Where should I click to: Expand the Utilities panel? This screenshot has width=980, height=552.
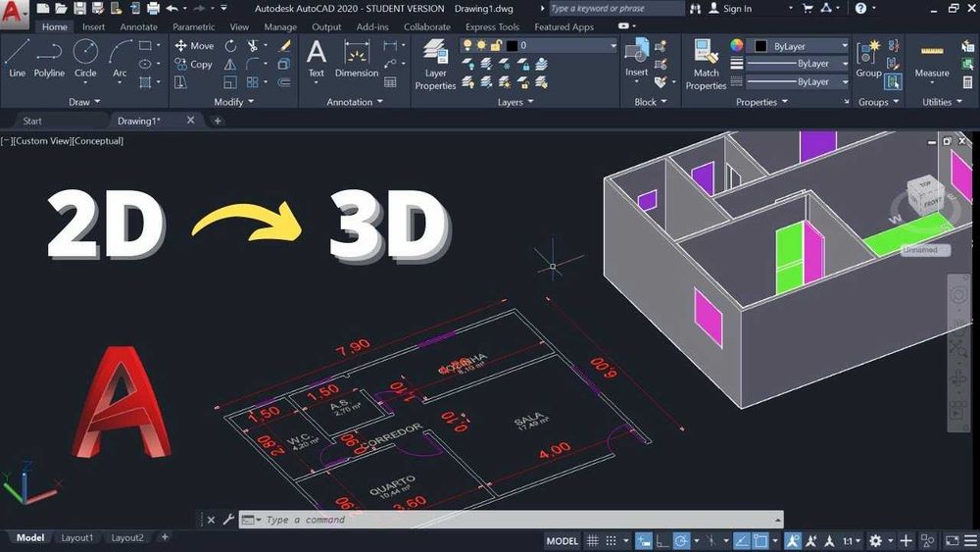tap(943, 102)
